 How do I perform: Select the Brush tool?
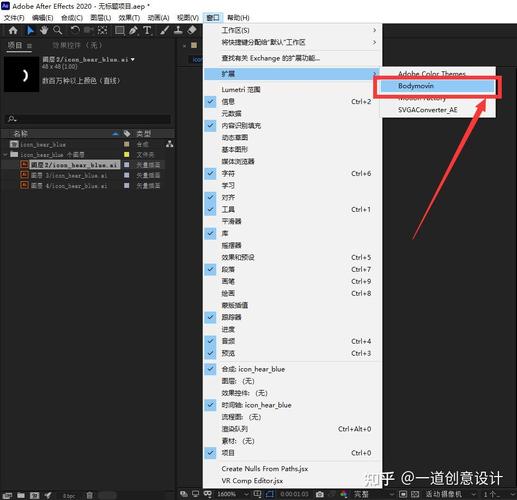click(x=164, y=31)
